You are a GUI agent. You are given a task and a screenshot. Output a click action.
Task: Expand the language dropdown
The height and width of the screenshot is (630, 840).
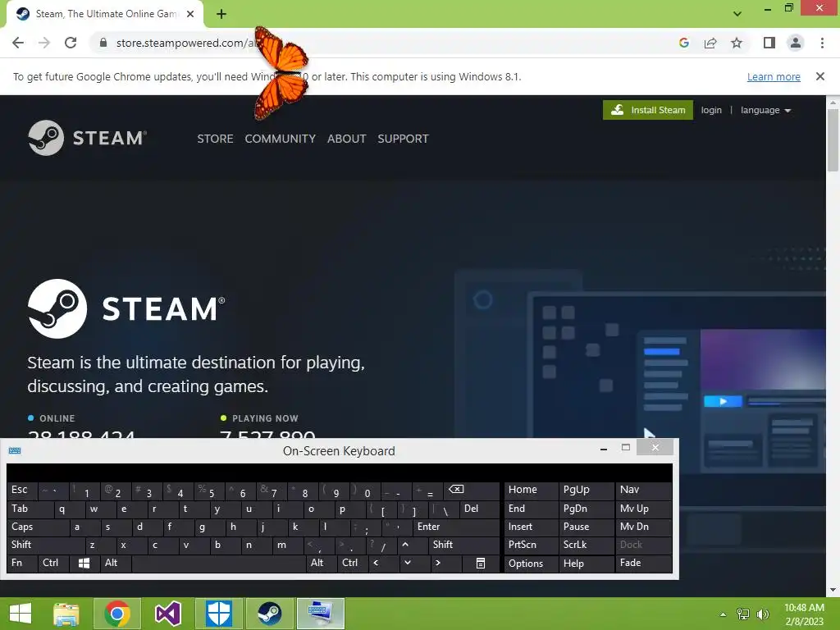(x=765, y=110)
